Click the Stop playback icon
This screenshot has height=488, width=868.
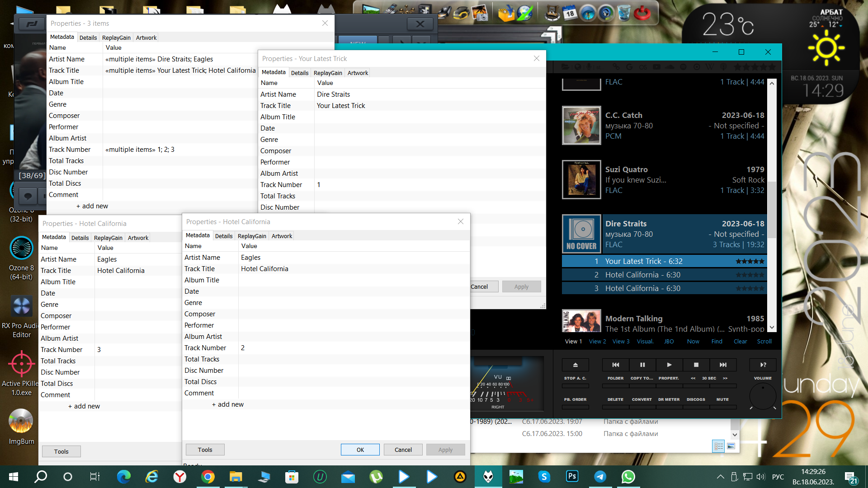click(x=696, y=365)
